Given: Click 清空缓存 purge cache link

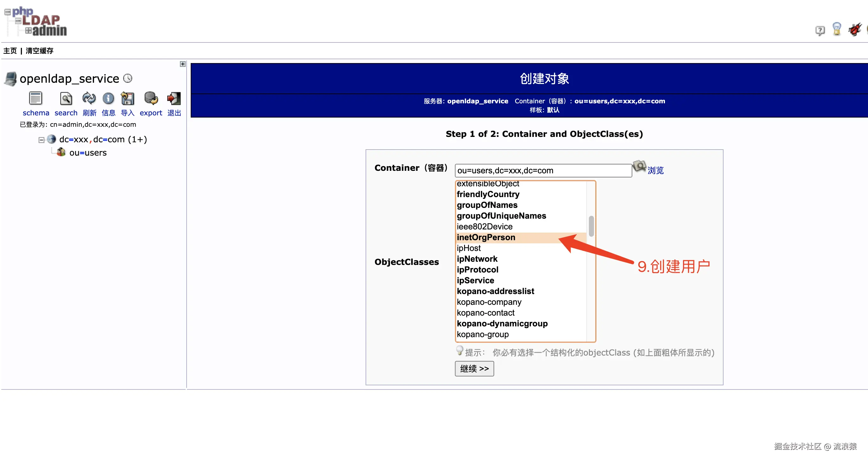Looking at the screenshot, I should (x=39, y=51).
